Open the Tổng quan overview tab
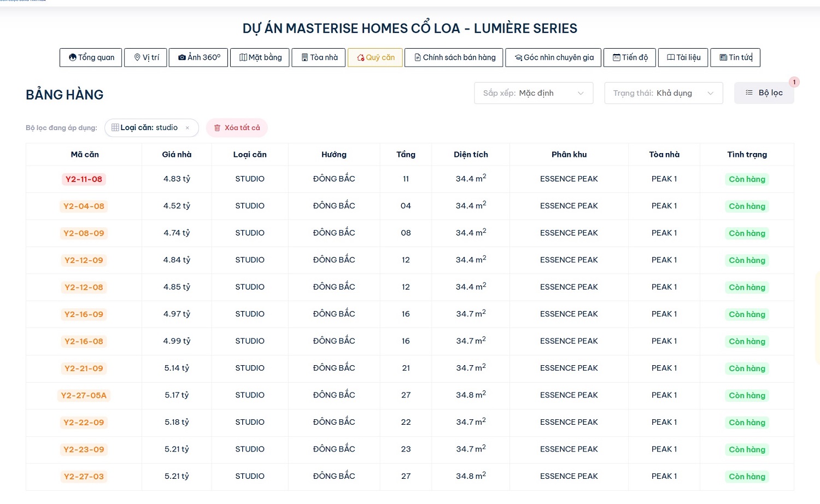Screen dimensions: 820x504 (91, 57)
